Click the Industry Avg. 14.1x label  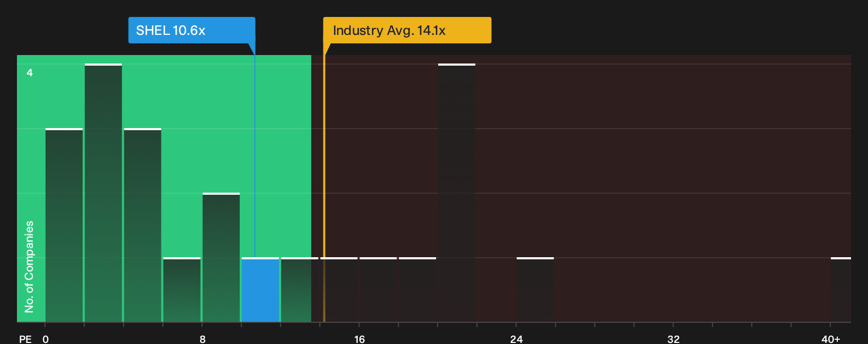point(407,30)
